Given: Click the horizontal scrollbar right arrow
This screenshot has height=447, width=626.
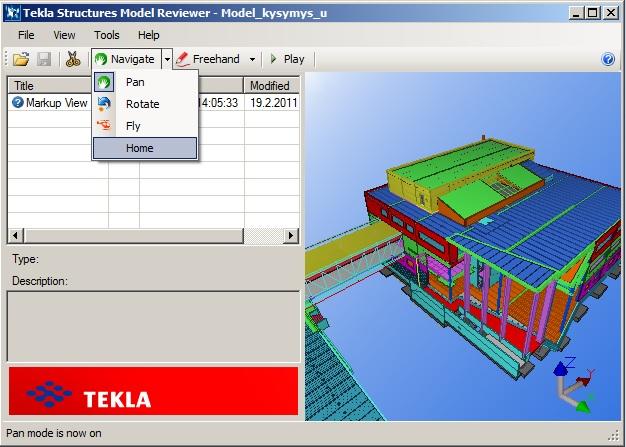Looking at the screenshot, I should [291, 235].
